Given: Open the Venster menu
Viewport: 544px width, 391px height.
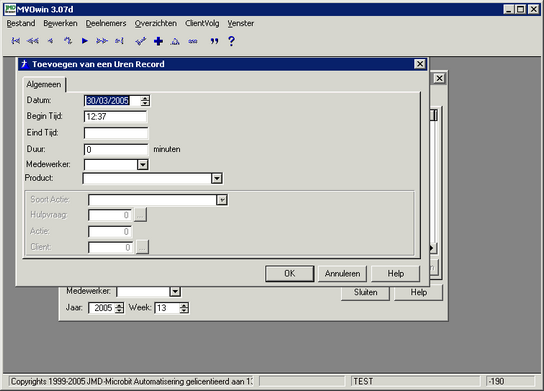Looking at the screenshot, I should tap(241, 23).
